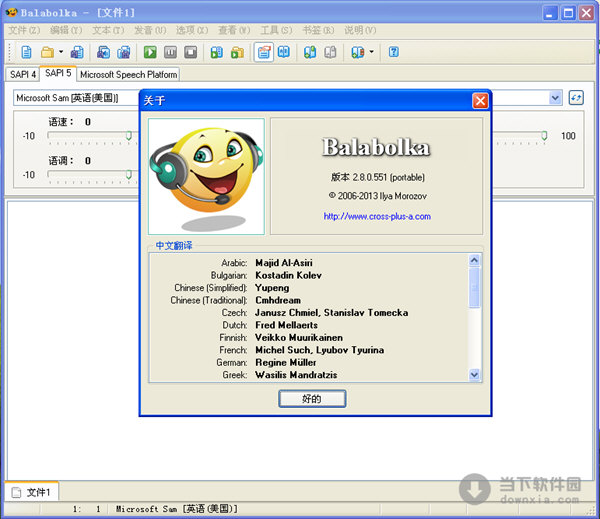The image size is (600, 519).
Task: Insert a quick bookmark with the green-plus book icon
Action: (310, 52)
